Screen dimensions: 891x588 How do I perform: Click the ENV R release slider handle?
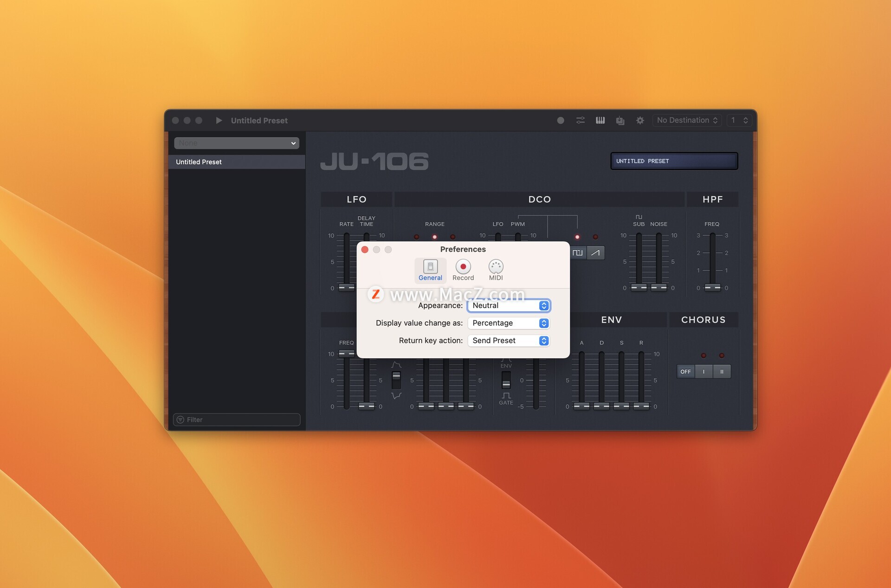641,406
